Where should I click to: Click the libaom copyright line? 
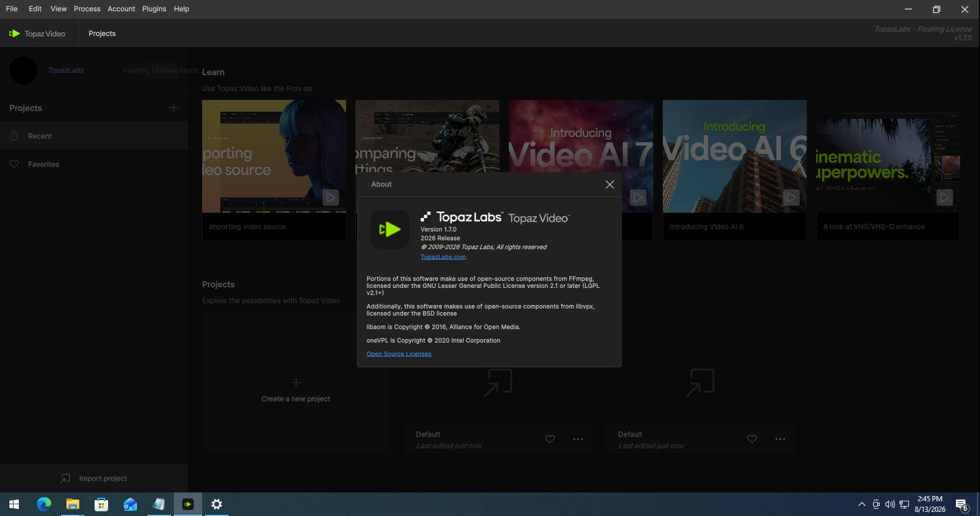click(x=444, y=327)
